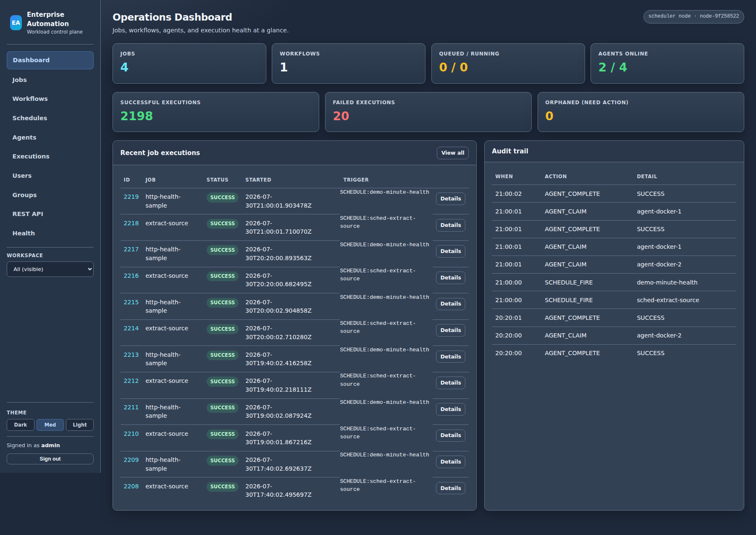Click start timestamp 2026-07-30T21:00:01.710070Z

click(278, 227)
